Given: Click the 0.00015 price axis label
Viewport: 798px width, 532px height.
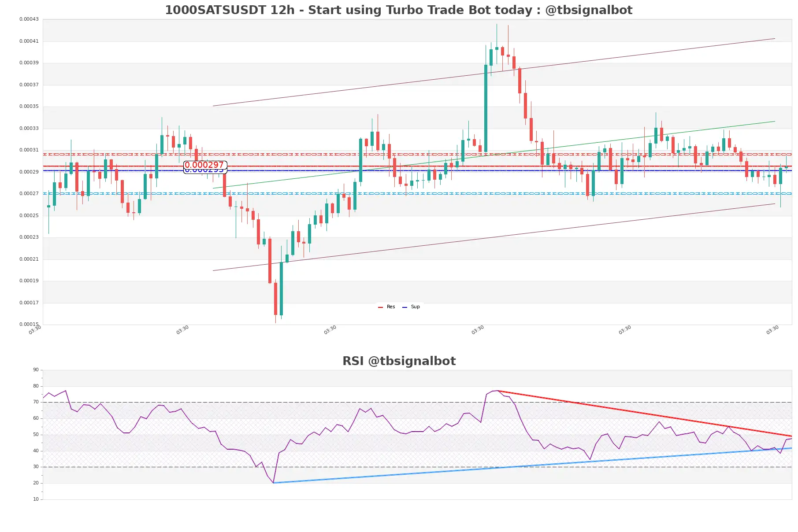Looking at the screenshot, I should [29, 325].
